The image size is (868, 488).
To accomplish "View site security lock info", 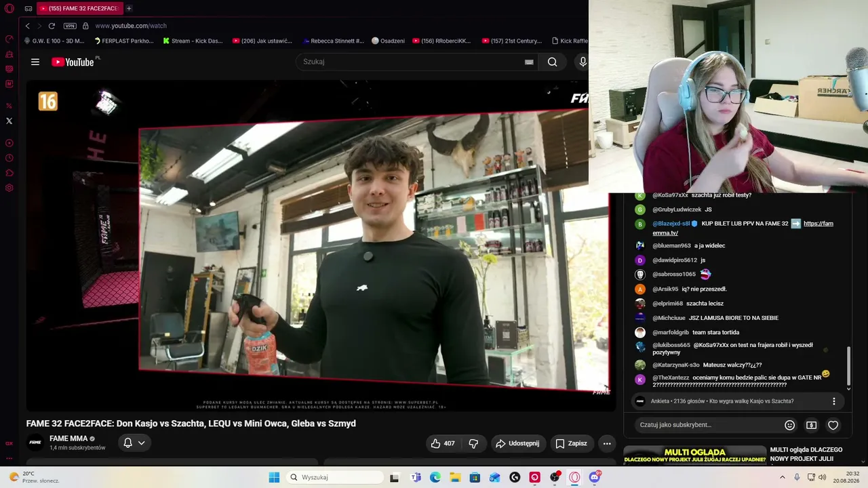I will [85, 26].
